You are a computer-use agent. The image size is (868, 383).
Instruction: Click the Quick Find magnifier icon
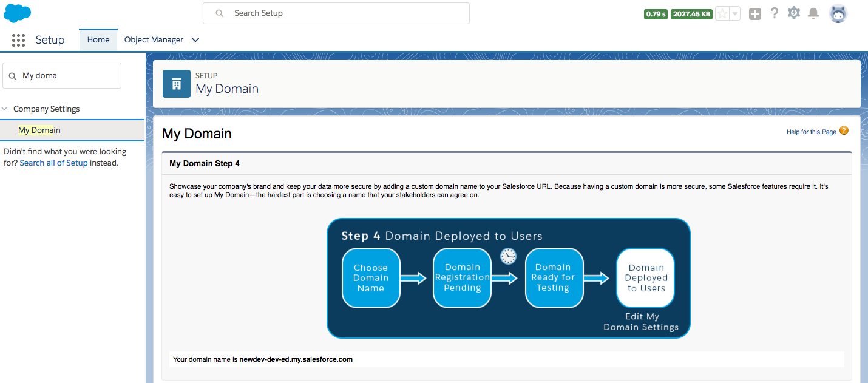(x=13, y=76)
